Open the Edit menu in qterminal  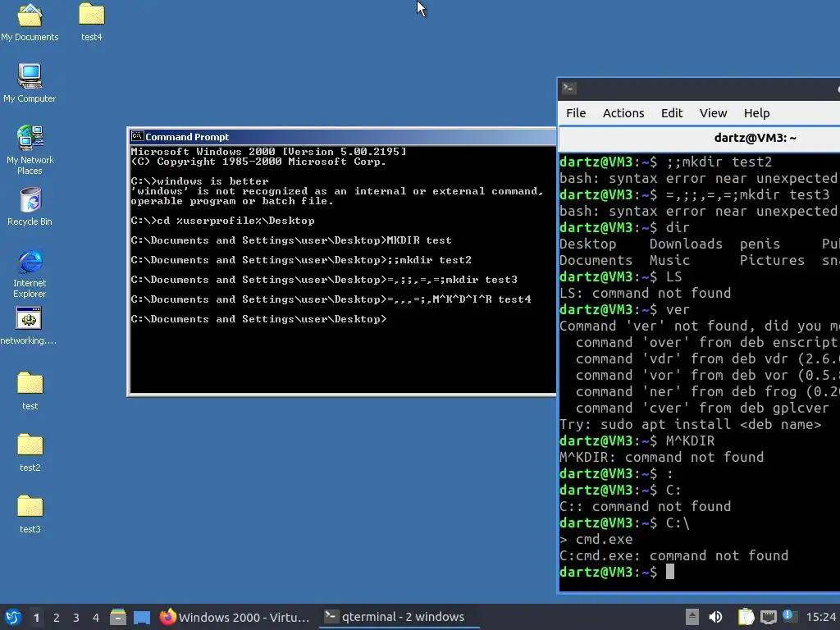pos(672,113)
